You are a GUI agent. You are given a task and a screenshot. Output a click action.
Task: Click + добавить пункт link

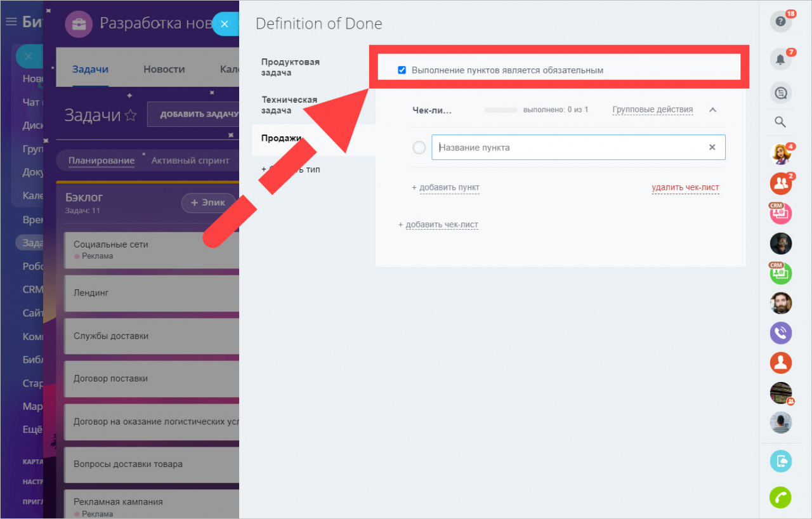click(x=445, y=188)
